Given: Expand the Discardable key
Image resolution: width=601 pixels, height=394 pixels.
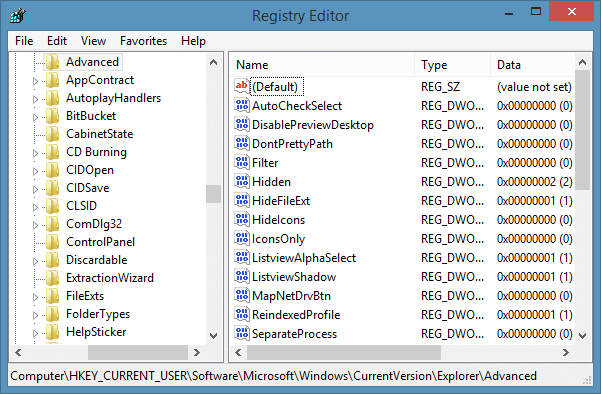Looking at the screenshot, I should tap(35, 261).
